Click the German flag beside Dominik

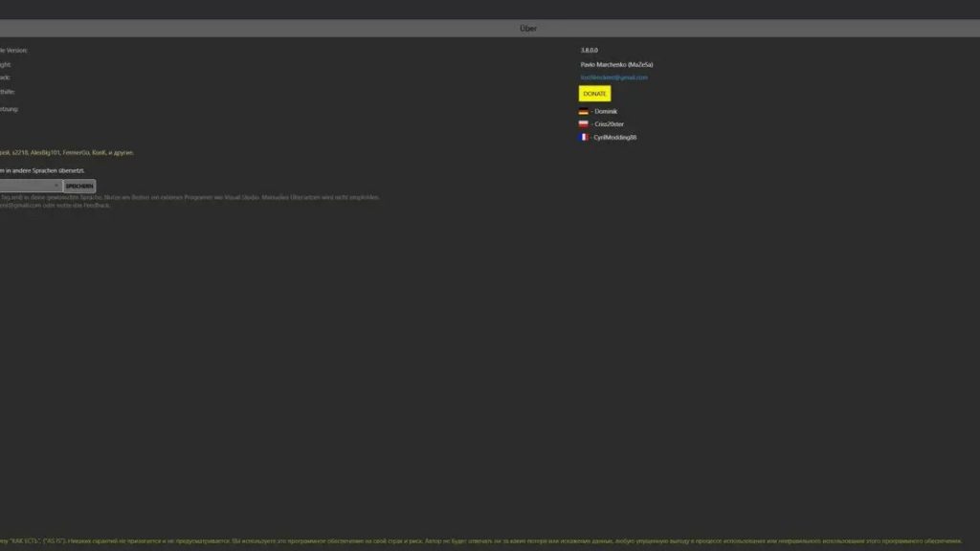[584, 111]
